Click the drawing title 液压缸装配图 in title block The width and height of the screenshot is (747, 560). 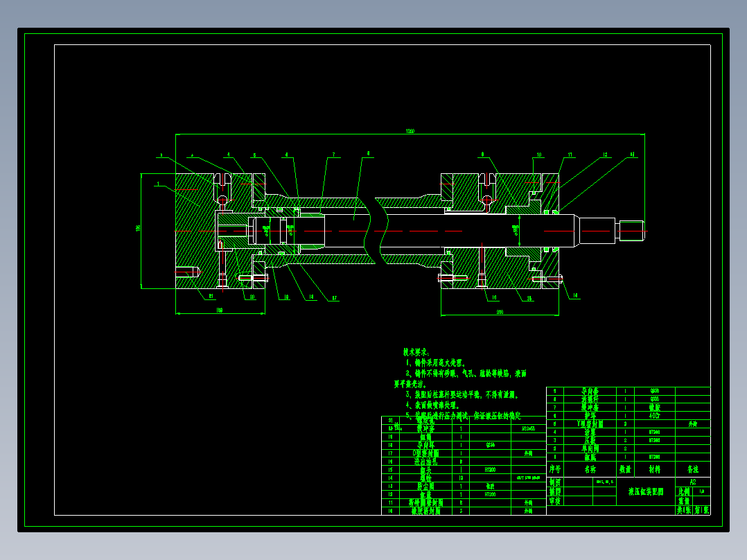pyautogui.click(x=646, y=491)
